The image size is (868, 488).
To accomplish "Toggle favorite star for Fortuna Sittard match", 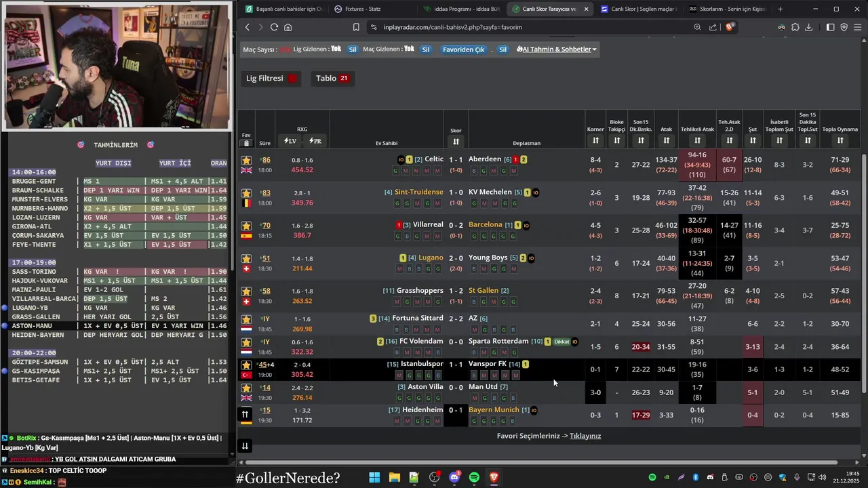I will pyautogui.click(x=246, y=319).
